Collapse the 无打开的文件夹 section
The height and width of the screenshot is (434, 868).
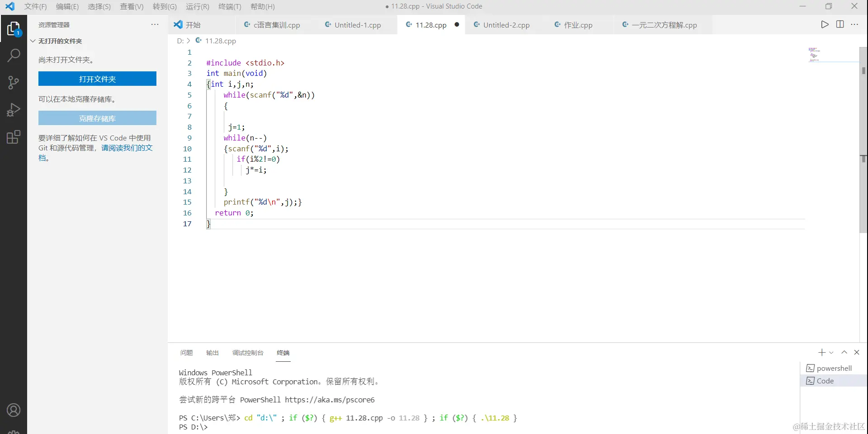click(x=33, y=41)
